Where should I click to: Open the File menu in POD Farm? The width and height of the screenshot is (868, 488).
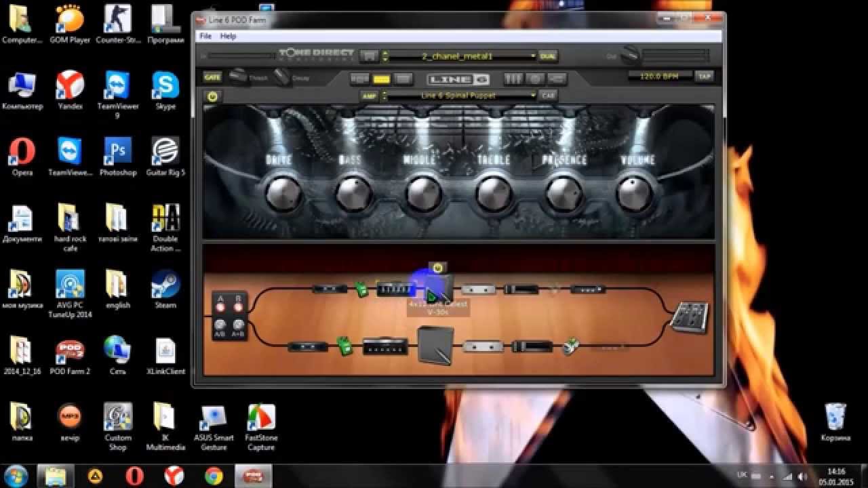click(x=205, y=36)
